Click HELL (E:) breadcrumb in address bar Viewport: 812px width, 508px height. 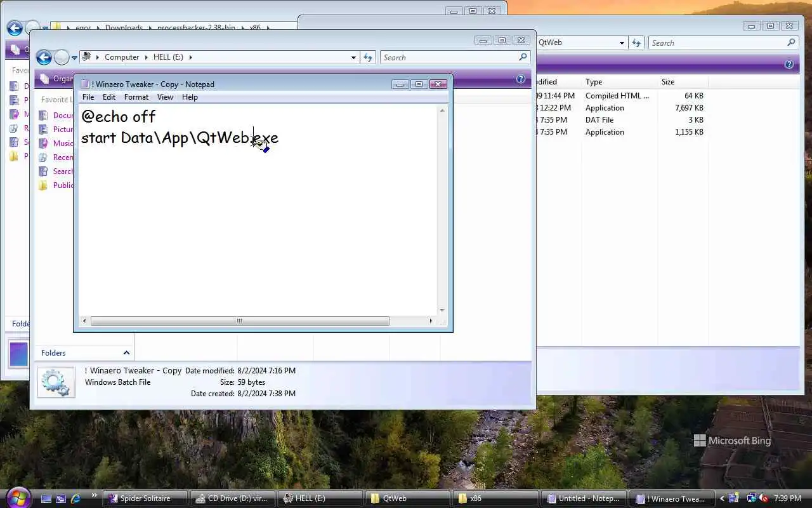click(168, 57)
